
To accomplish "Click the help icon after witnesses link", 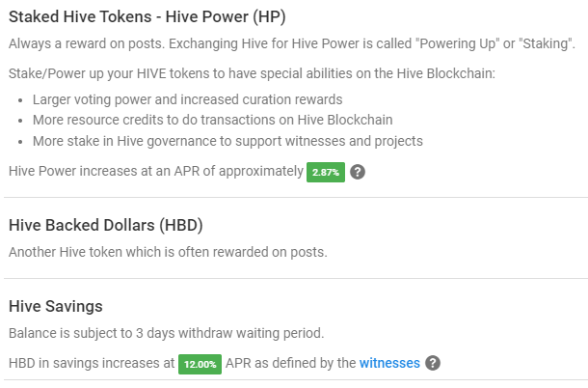I will [433, 363].
